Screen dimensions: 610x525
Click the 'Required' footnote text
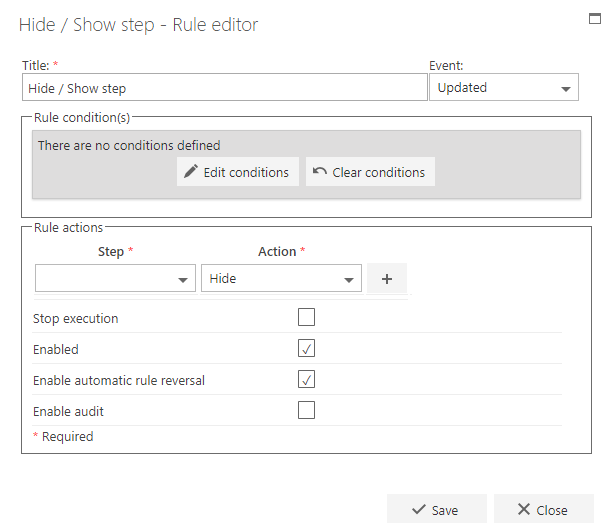67,436
